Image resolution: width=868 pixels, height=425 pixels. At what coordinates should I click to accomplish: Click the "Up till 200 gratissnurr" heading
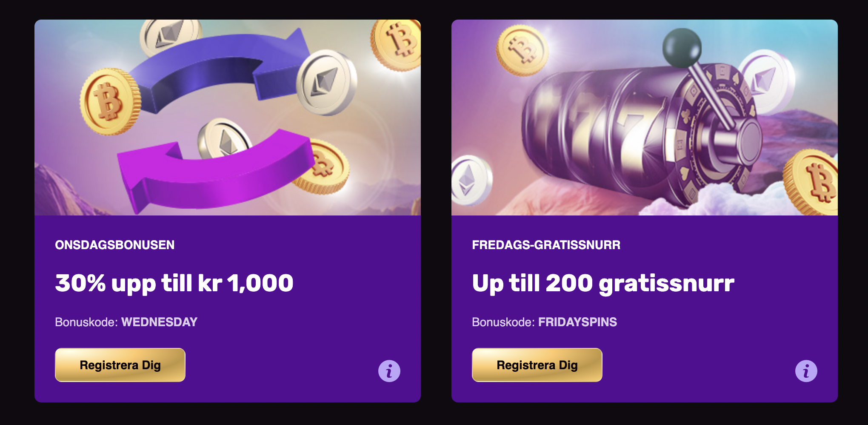(x=603, y=283)
